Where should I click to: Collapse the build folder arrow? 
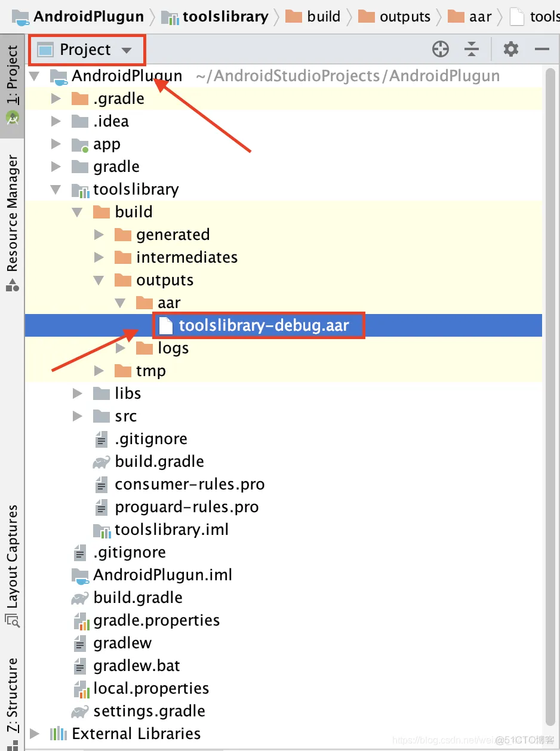[78, 213]
